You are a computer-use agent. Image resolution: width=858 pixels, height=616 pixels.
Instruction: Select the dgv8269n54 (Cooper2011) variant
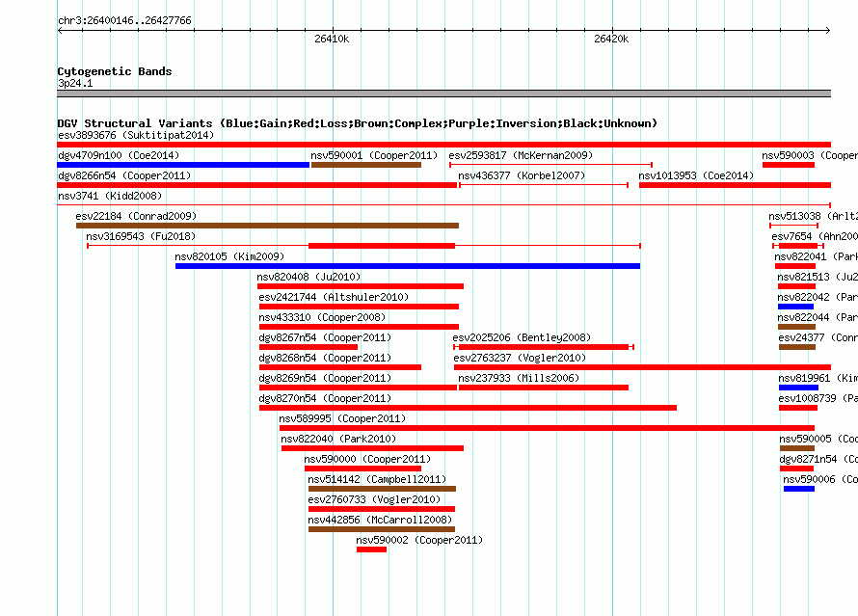pyautogui.click(x=359, y=388)
